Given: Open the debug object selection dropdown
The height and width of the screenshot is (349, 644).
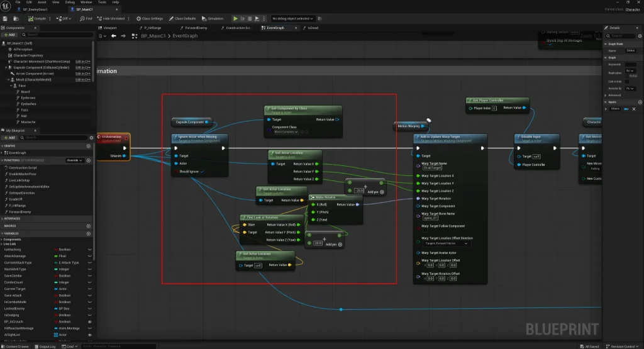Looking at the screenshot, I should click(x=292, y=18).
